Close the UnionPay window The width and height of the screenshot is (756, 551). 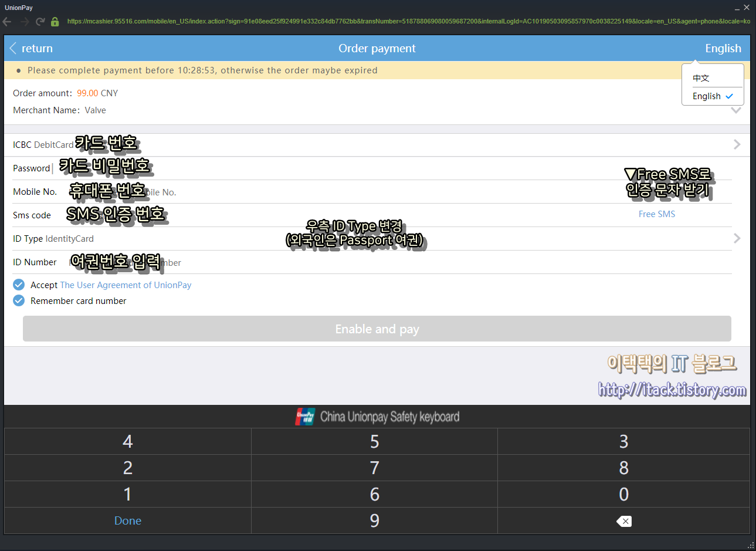tap(747, 8)
